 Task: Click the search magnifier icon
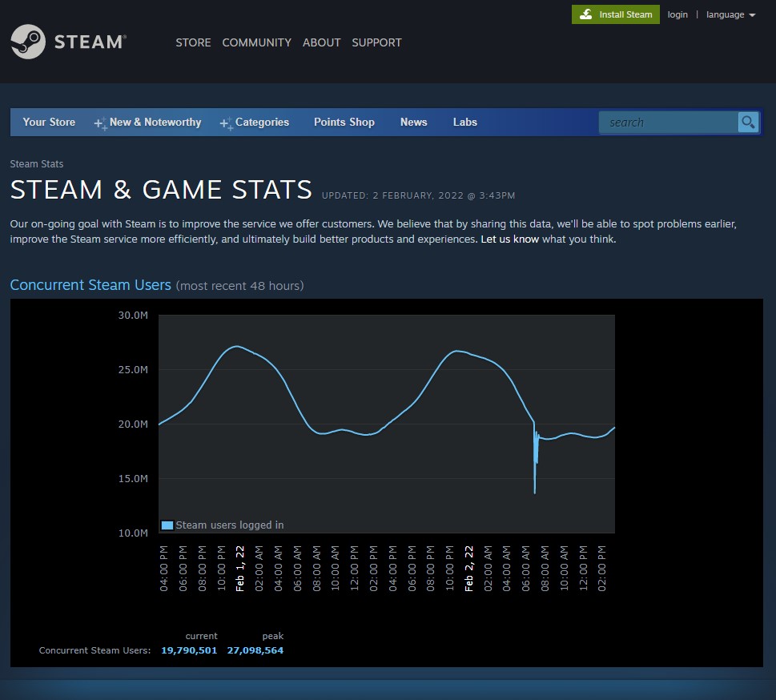(748, 122)
